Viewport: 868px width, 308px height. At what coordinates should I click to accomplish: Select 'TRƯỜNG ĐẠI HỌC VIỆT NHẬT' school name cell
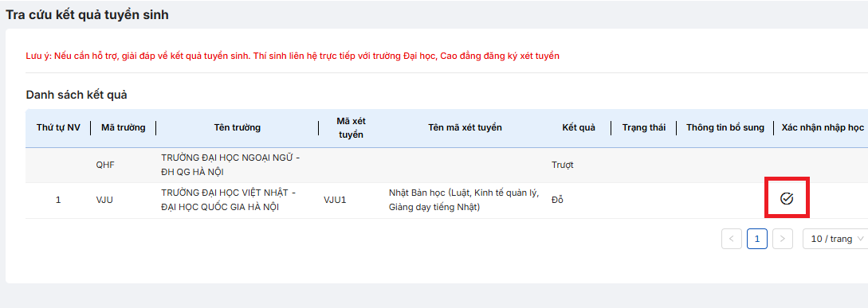click(x=229, y=201)
